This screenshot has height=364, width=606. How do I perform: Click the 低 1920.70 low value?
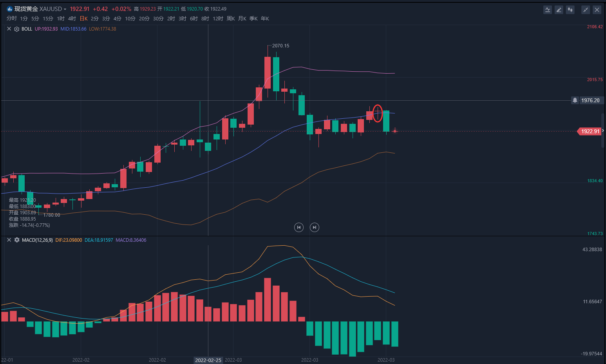(x=192, y=9)
